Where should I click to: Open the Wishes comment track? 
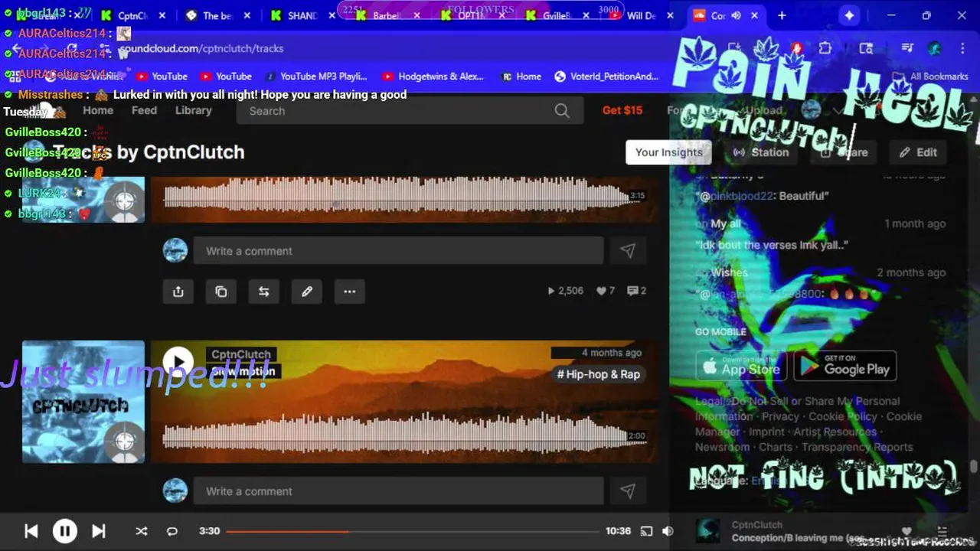coord(729,272)
